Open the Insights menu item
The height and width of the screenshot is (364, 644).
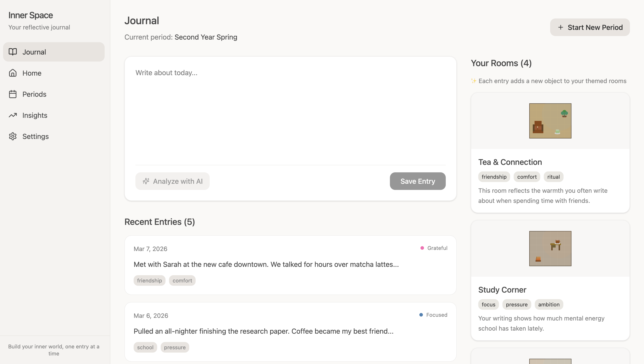point(35,115)
